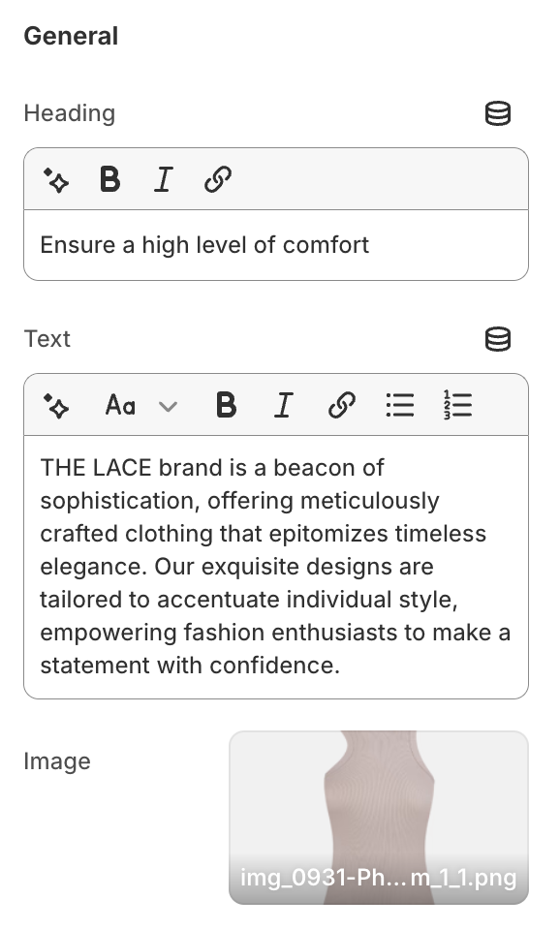Select the Image setting label

(57, 761)
